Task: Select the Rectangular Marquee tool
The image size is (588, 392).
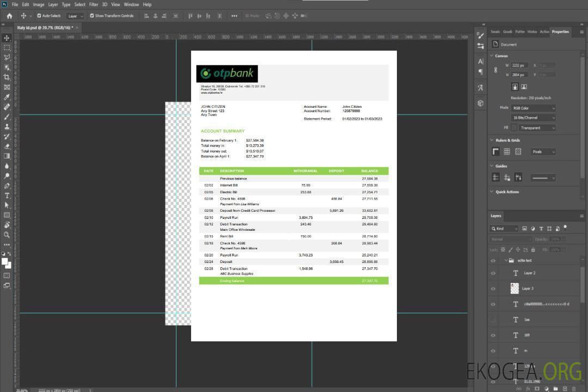Action: point(7,48)
